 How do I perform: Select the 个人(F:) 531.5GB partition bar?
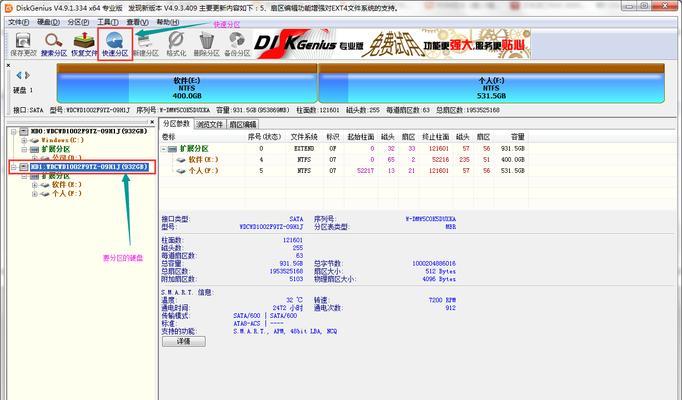(491, 83)
